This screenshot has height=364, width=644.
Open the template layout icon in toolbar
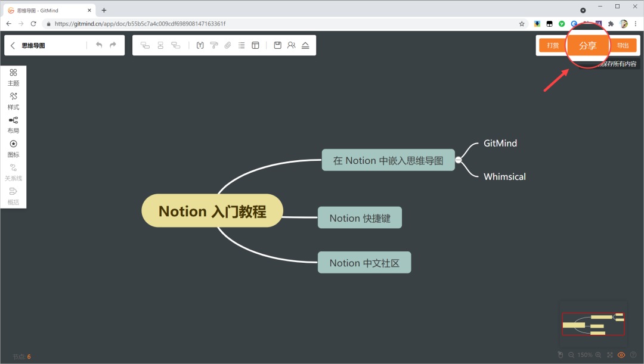255,45
